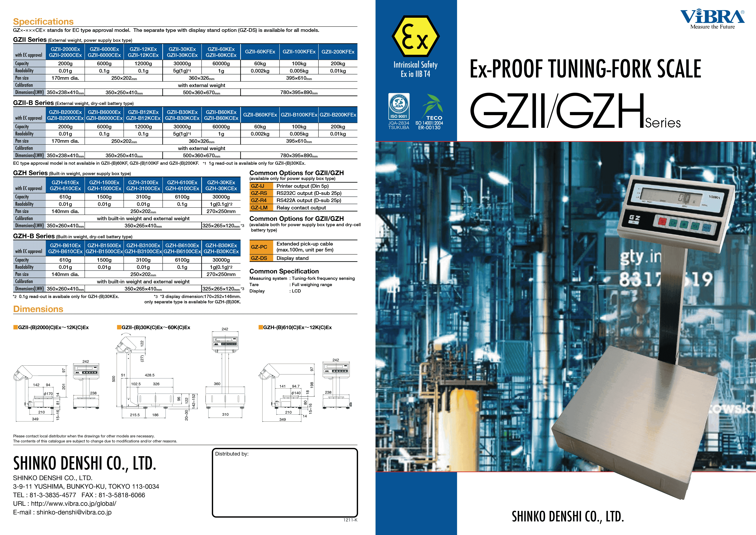Click the Ex-PROOF TUNING-FORK SCALE title
Image resolution: width=756 pixels, height=535 pixels.
tap(585, 68)
